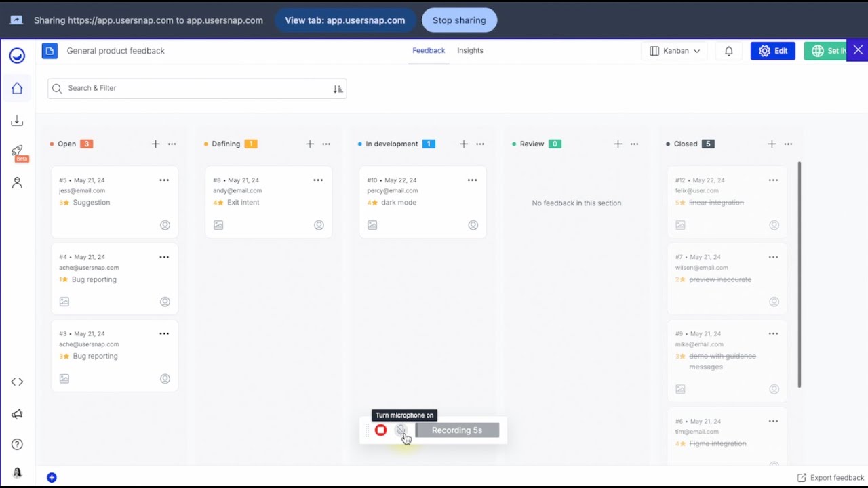
Task: Switch to the Insights tab
Action: [x=470, y=51]
